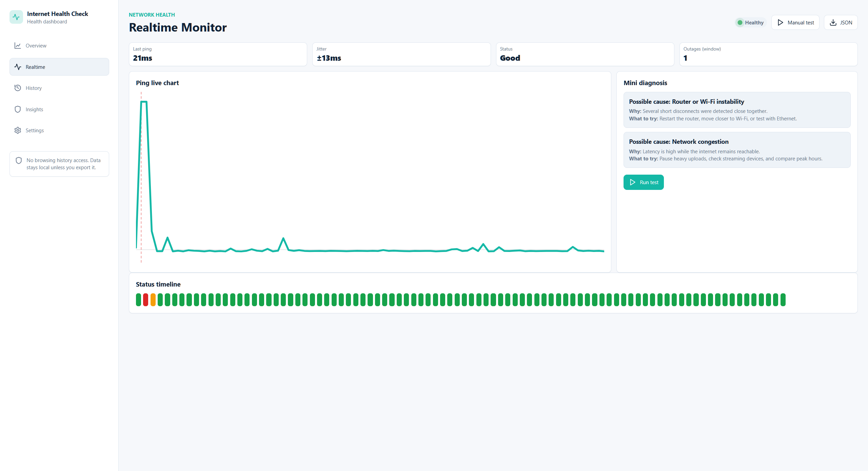The width and height of the screenshot is (868, 471).
Task: Click the Insights shield icon in sidebar
Action: 18,109
